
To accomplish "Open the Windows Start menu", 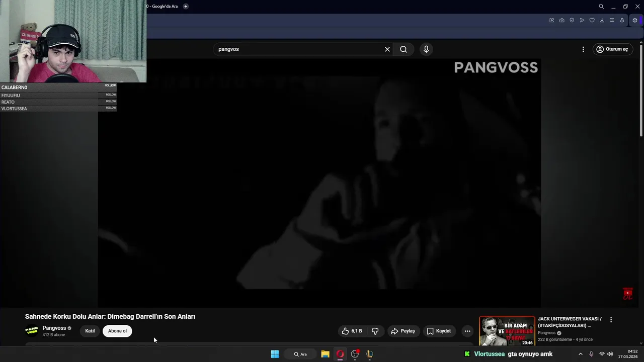I will pyautogui.click(x=275, y=354).
